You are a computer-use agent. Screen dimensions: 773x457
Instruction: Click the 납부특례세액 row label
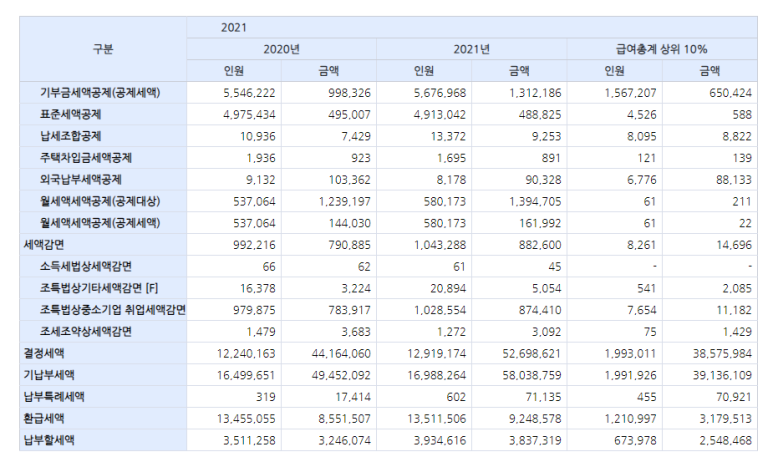pyautogui.click(x=54, y=396)
